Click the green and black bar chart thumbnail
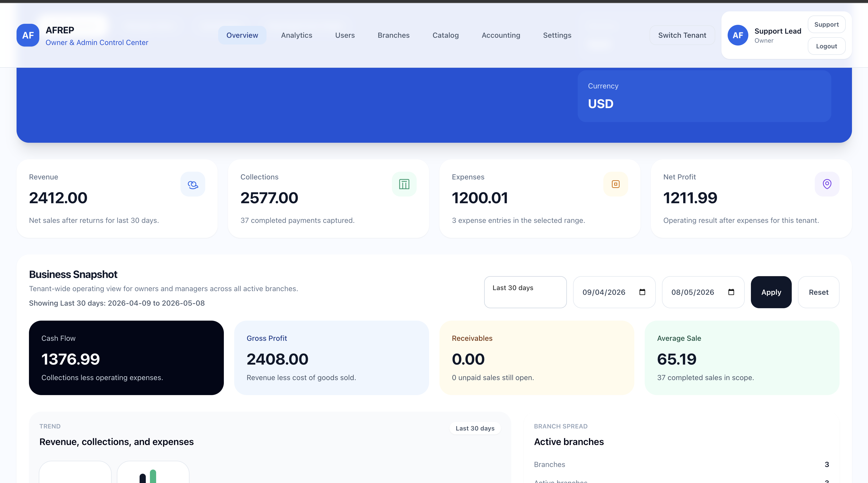 (x=153, y=472)
